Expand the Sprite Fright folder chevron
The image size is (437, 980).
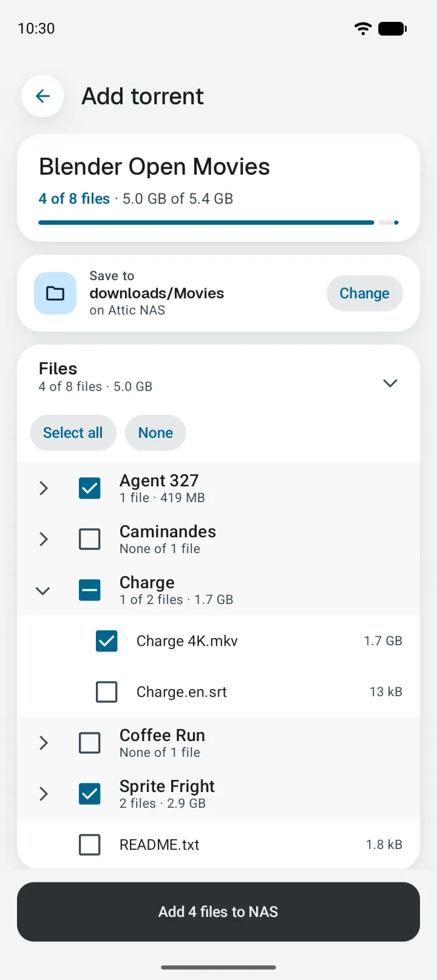[43, 794]
